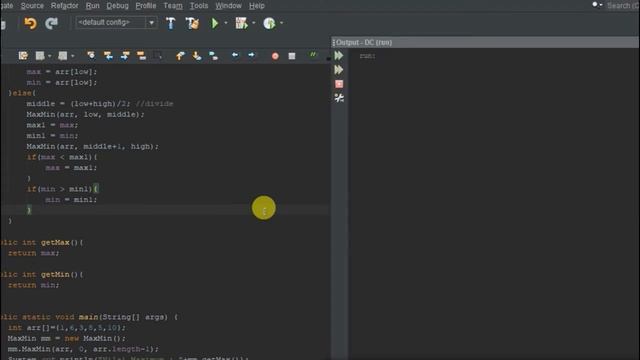
Task: Start the Debug Project icon
Action: [x=241, y=23]
